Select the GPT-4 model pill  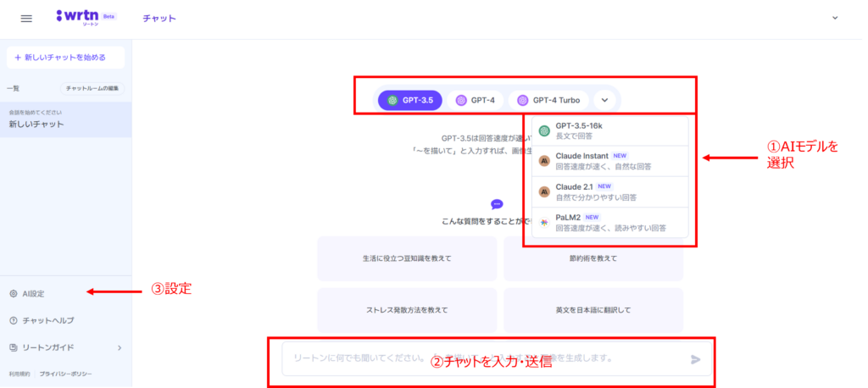click(475, 101)
